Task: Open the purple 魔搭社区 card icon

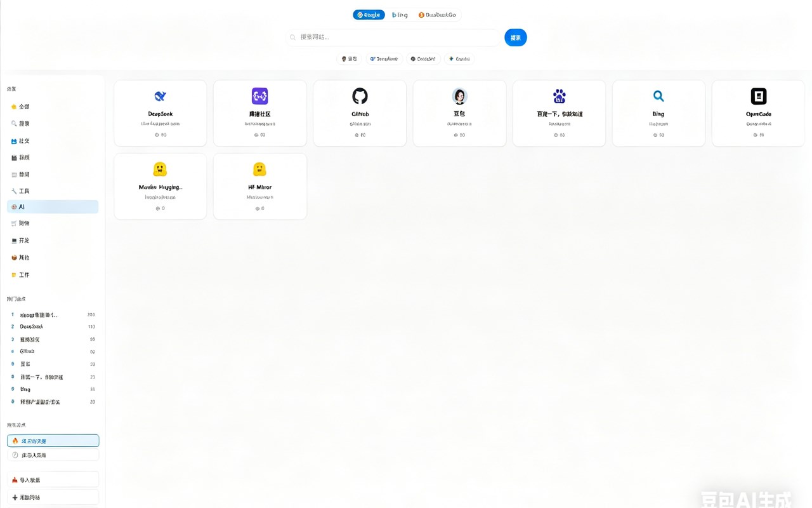Action: click(x=259, y=96)
